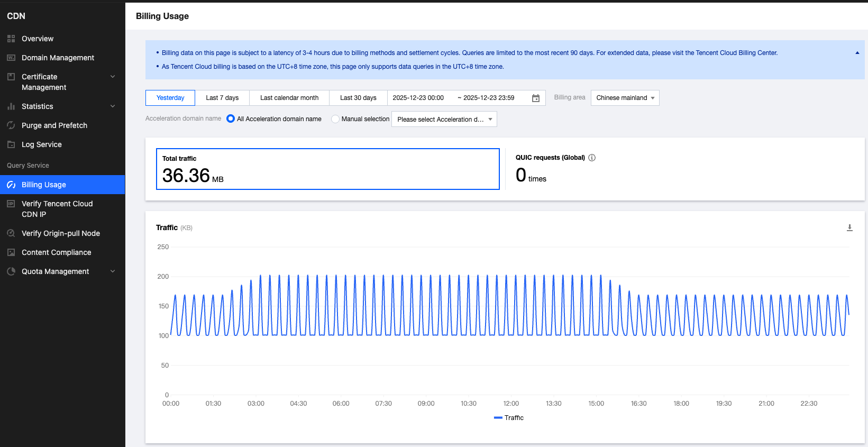This screenshot has height=447, width=868.
Task: Switch to Last 7 days range
Action: click(222, 98)
